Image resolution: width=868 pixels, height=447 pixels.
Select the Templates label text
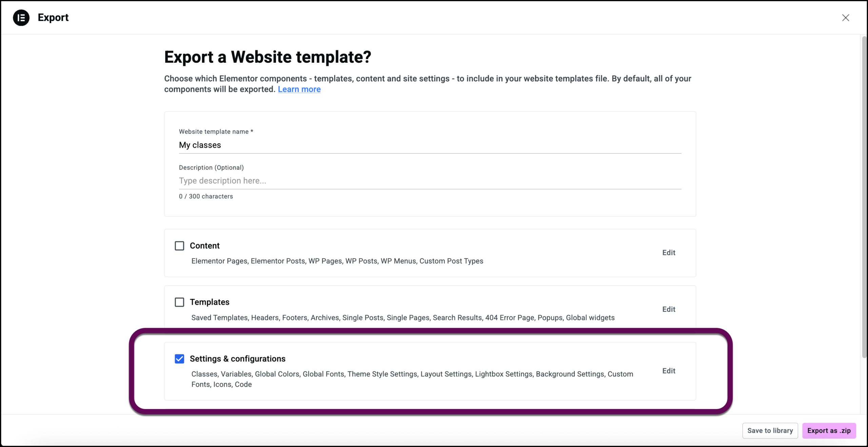[210, 302]
